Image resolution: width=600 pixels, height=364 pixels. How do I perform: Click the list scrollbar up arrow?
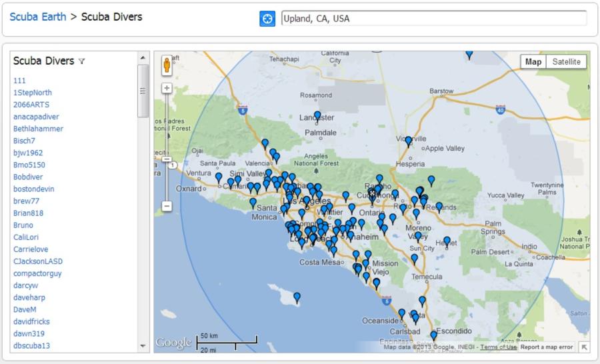143,58
